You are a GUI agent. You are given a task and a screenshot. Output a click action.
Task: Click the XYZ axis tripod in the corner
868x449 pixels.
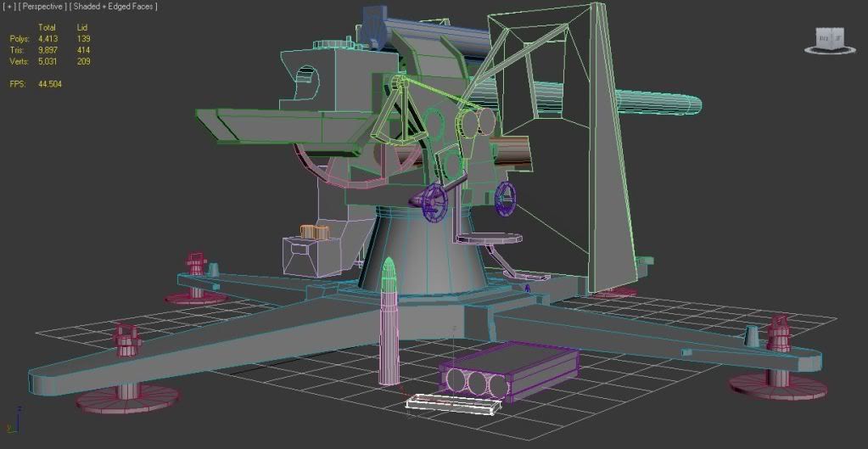[x=14, y=424]
